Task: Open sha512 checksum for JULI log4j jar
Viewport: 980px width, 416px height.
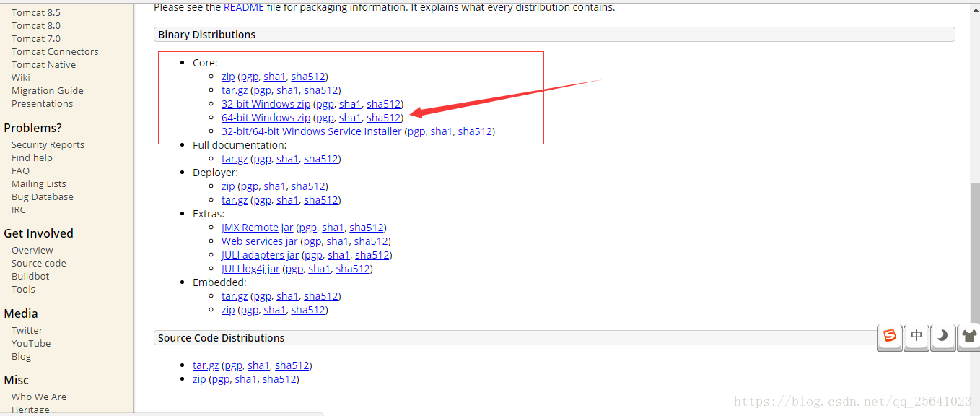Action: pyautogui.click(x=354, y=269)
